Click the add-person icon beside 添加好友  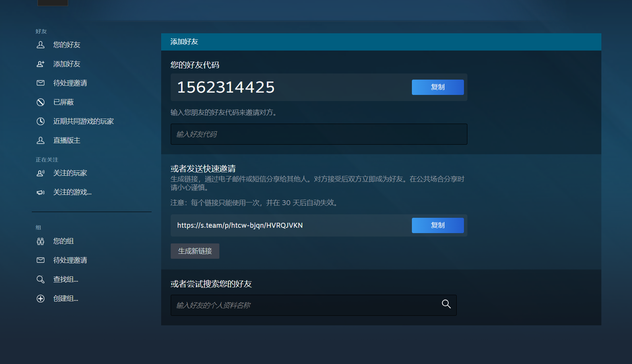41,64
